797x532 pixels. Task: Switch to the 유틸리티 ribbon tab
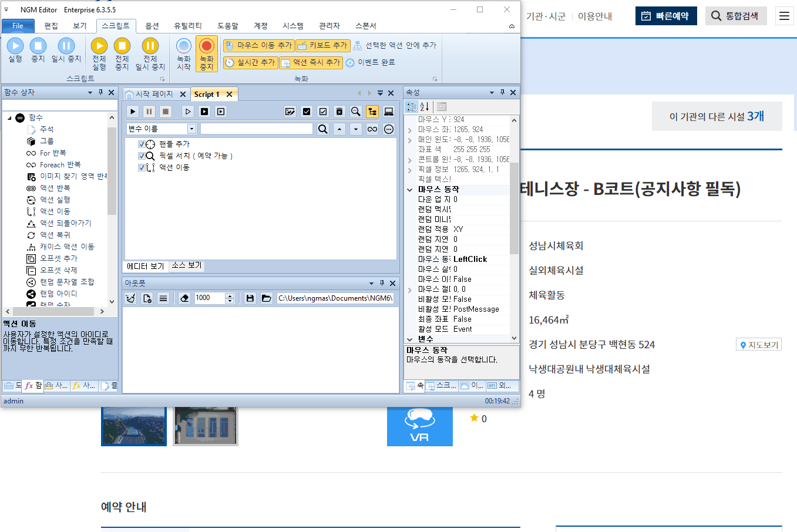(x=188, y=26)
